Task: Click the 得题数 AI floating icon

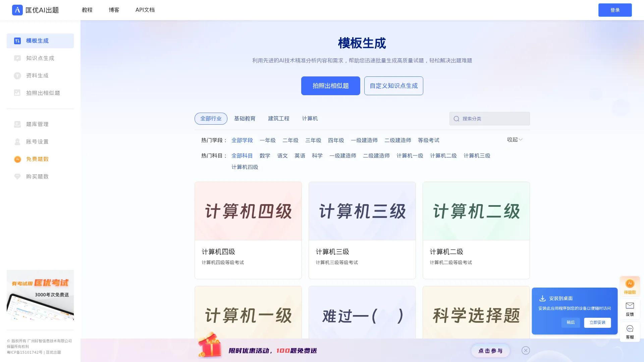Action: point(630,284)
